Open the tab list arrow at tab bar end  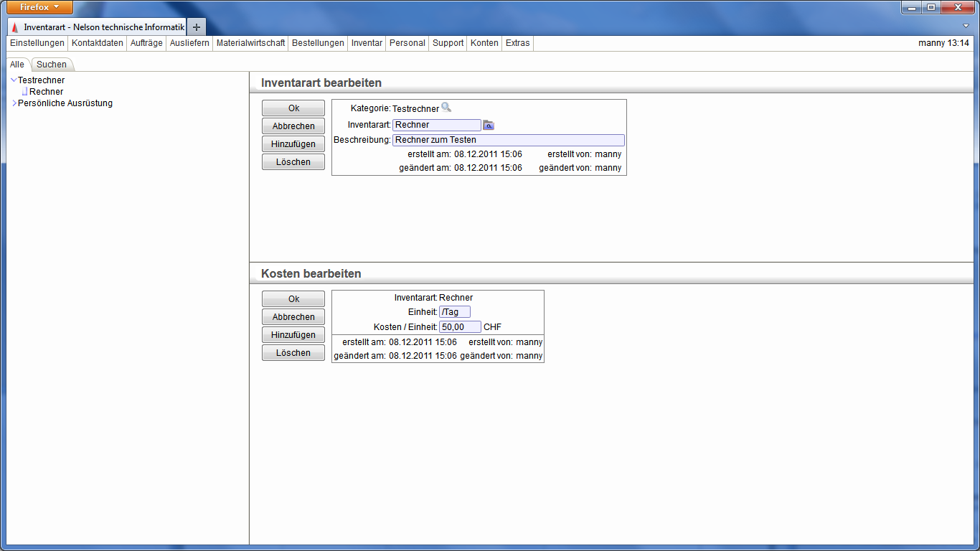(x=966, y=26)
